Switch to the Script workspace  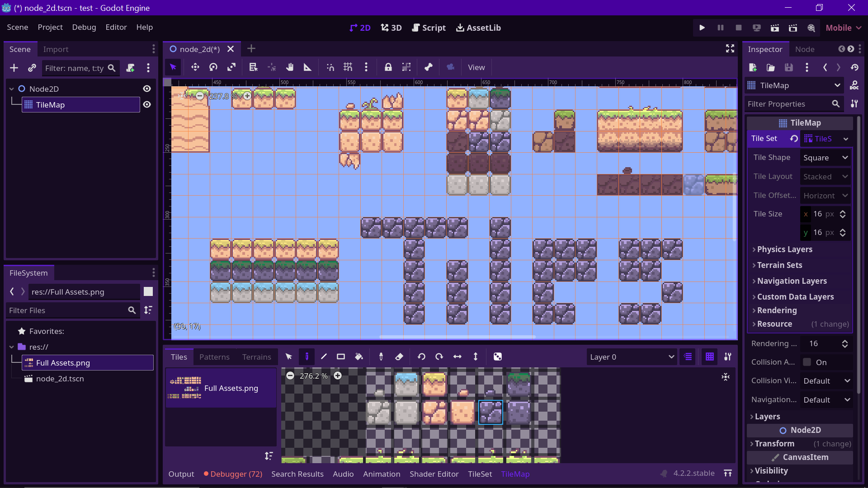[429, 28]
